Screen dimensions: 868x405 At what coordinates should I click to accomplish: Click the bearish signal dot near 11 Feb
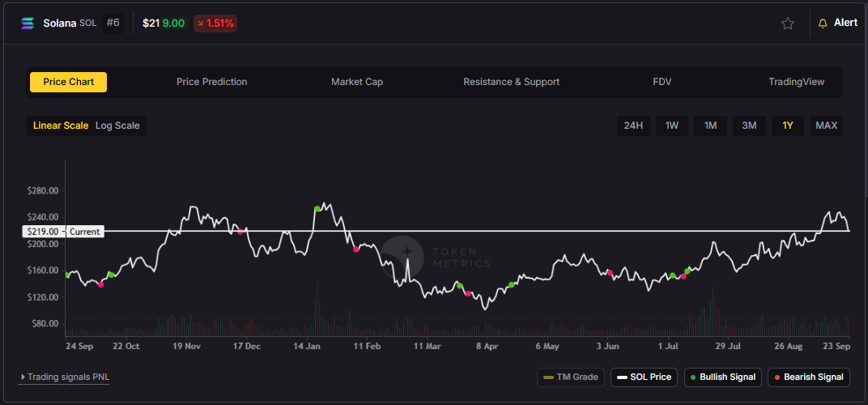click(356, 249)
